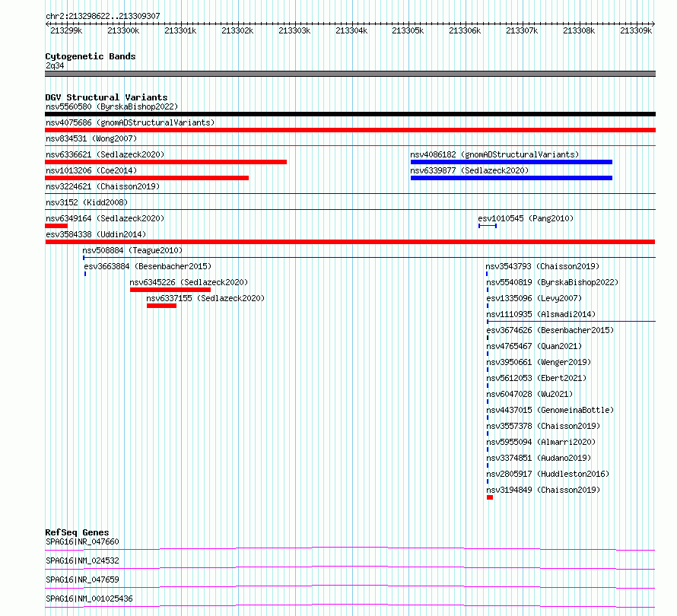Click the 213305k ruler coordinate

point(408,30)
